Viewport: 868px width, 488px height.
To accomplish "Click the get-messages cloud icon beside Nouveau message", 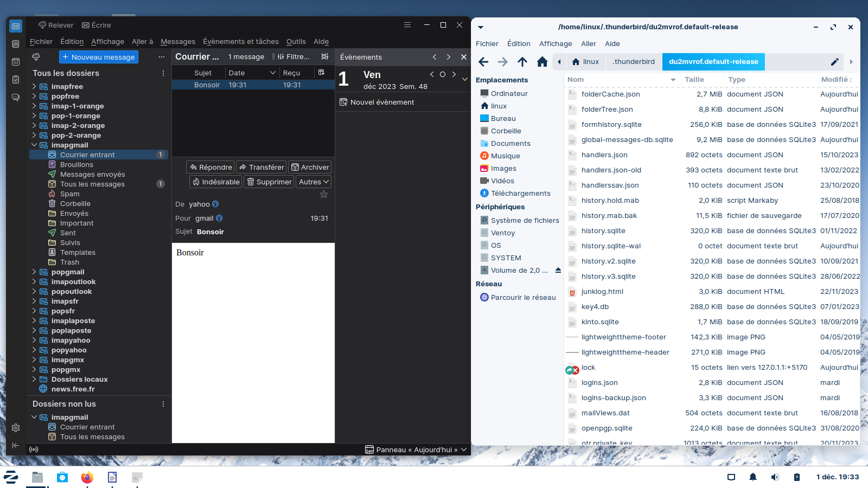I will [x=36, y=57].
